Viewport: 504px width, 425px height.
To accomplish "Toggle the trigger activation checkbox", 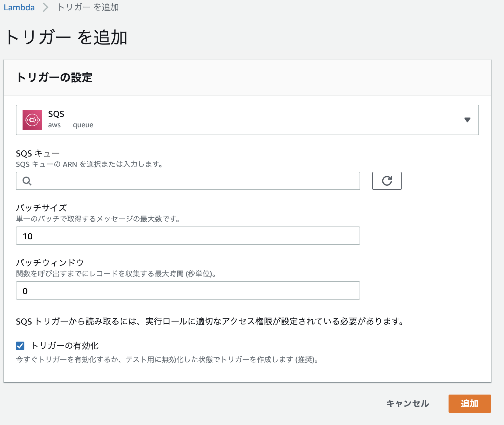I will coord(20,346).
